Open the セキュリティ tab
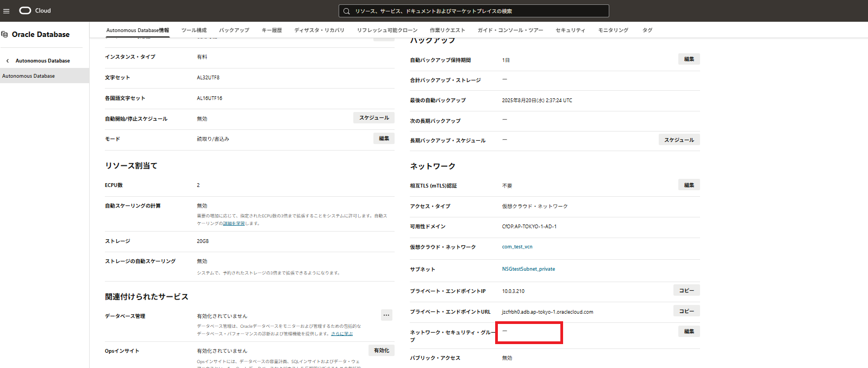Image resolution: width=868 pixels, height=368 pixels. (x=571, y=30)
